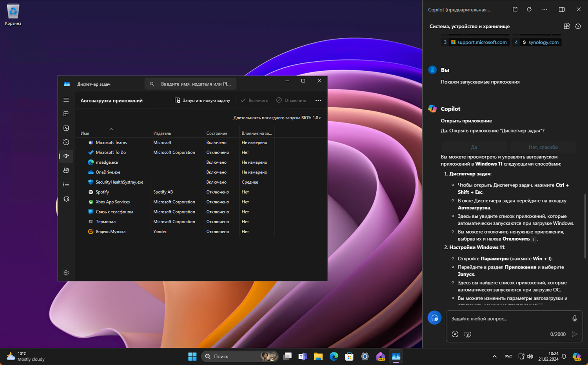Select the Spotify startup entry

[102, 192]
